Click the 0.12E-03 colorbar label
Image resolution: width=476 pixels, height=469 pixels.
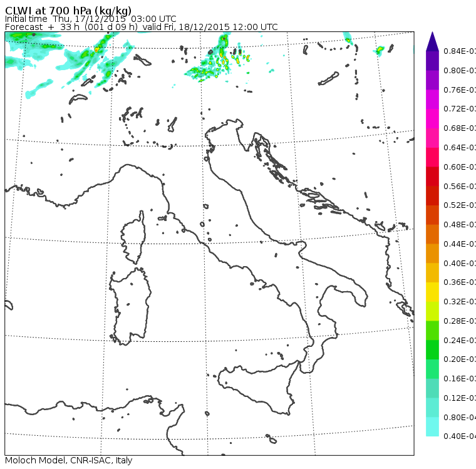coord(460,398)
